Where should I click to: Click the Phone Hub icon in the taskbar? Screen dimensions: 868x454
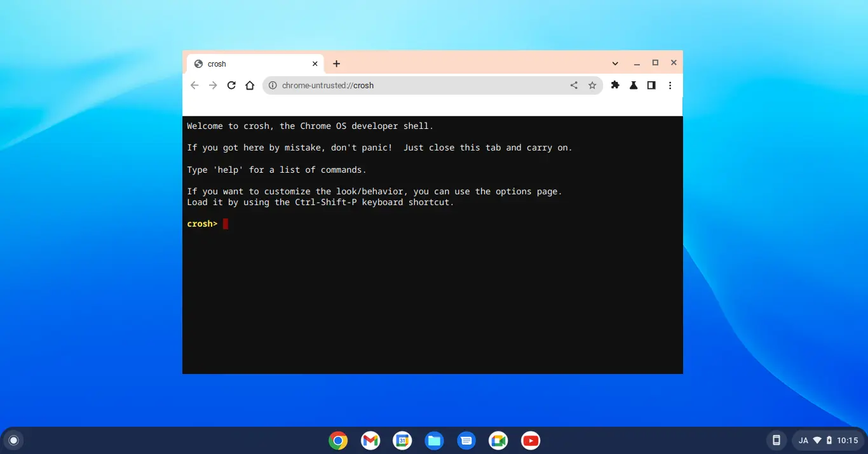tap(776, 440)
